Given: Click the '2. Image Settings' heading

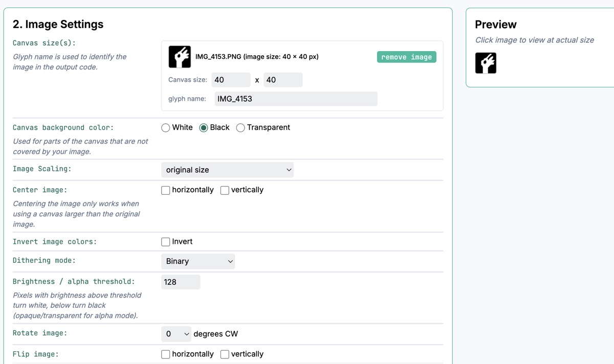Looking at the screenshot, I should 58,24.
